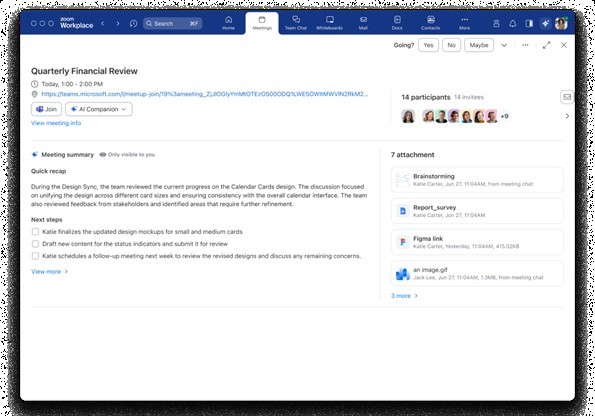Open the AI Companion dropdown button
The height and width of the screenshot is (416, 595).
coord(99,109)
